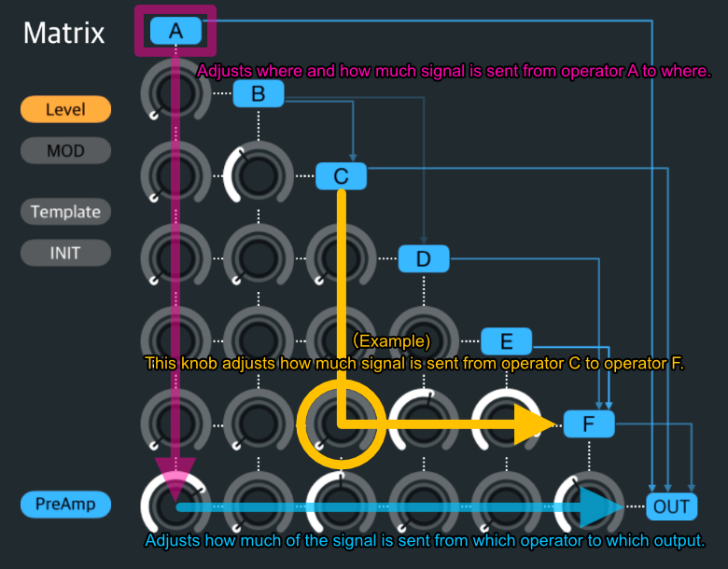The image size is (728, 569).
Task: Click operator F's output level knob
Action: pos(589,507)
